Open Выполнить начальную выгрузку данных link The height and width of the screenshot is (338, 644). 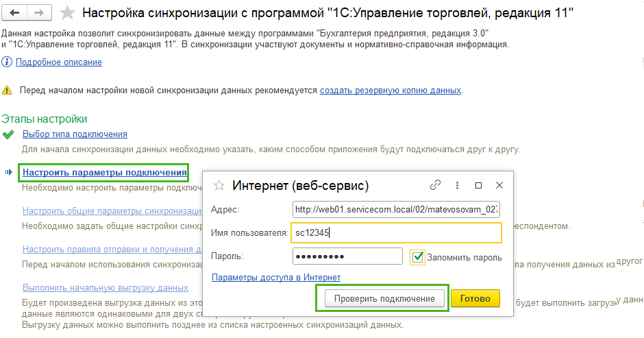106,287
